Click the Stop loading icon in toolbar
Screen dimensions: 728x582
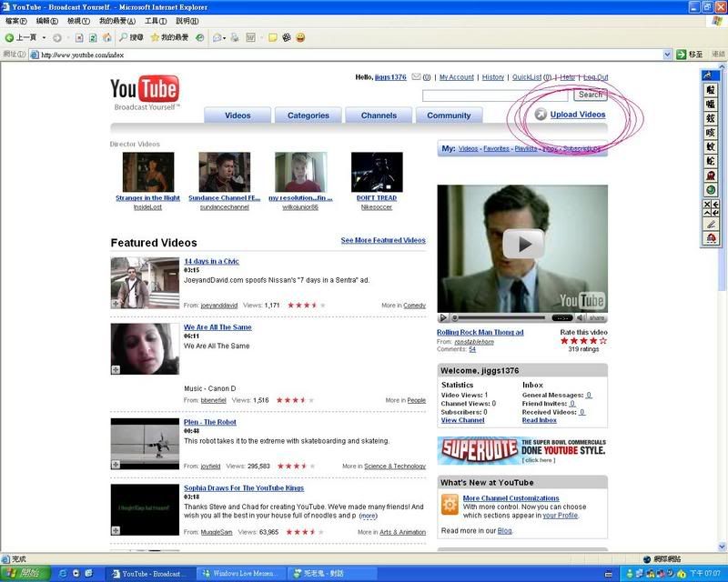pos(79,37)
